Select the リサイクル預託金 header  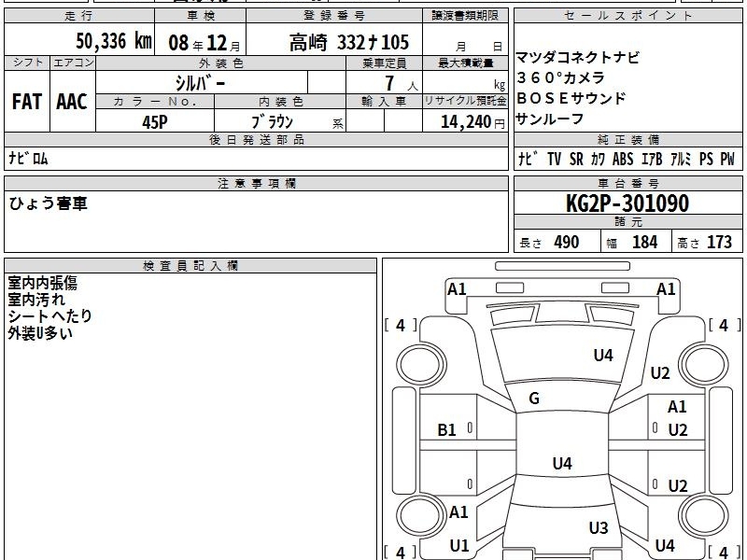(x=465, y=101)
